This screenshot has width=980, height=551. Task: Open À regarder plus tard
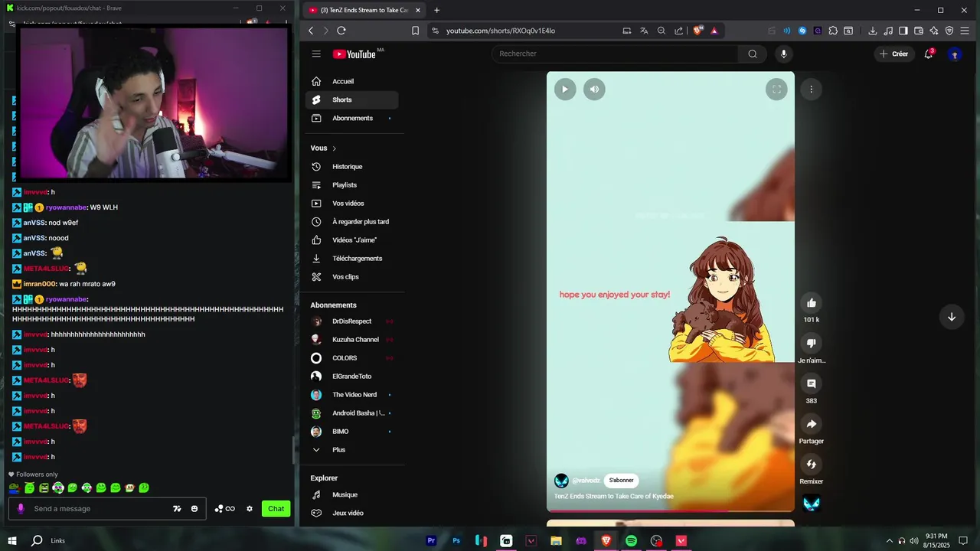tap(351, 222)
